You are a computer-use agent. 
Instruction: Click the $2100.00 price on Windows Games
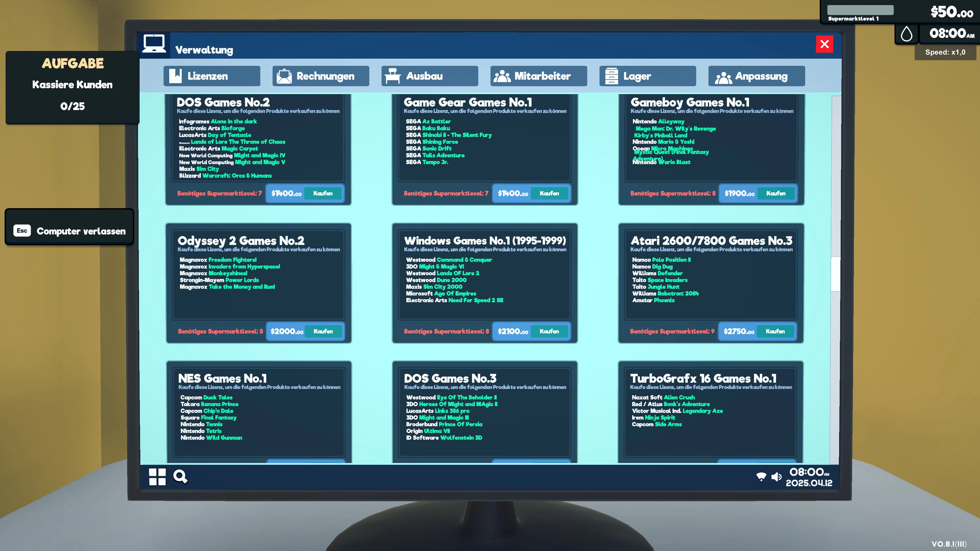pyautogui.click(x=513, y=332)
